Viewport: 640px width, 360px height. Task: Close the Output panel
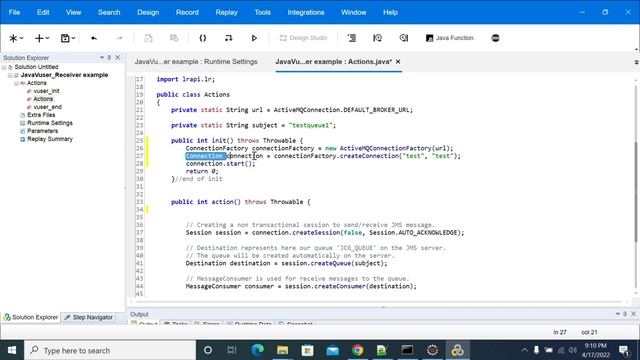(633, 314)
